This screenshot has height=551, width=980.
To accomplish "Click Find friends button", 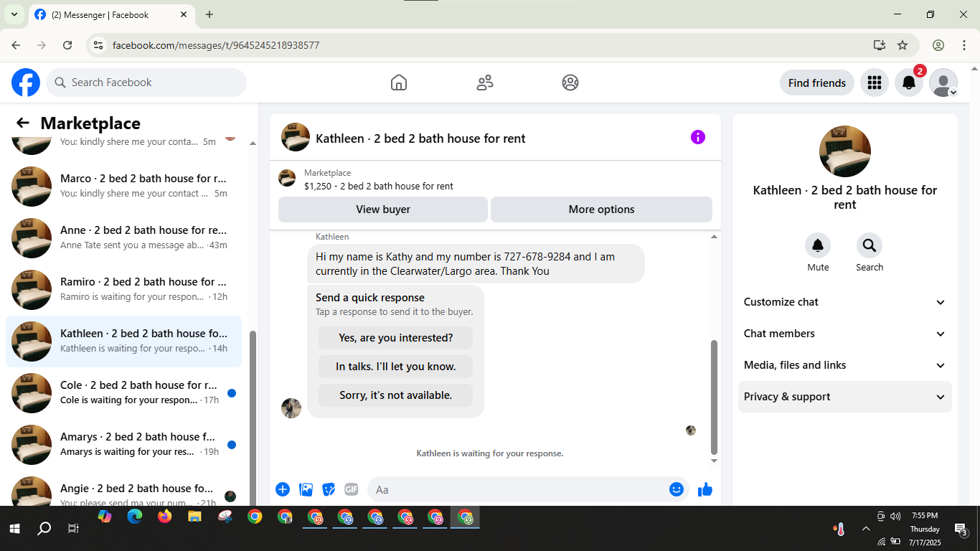I will point(817,83).
